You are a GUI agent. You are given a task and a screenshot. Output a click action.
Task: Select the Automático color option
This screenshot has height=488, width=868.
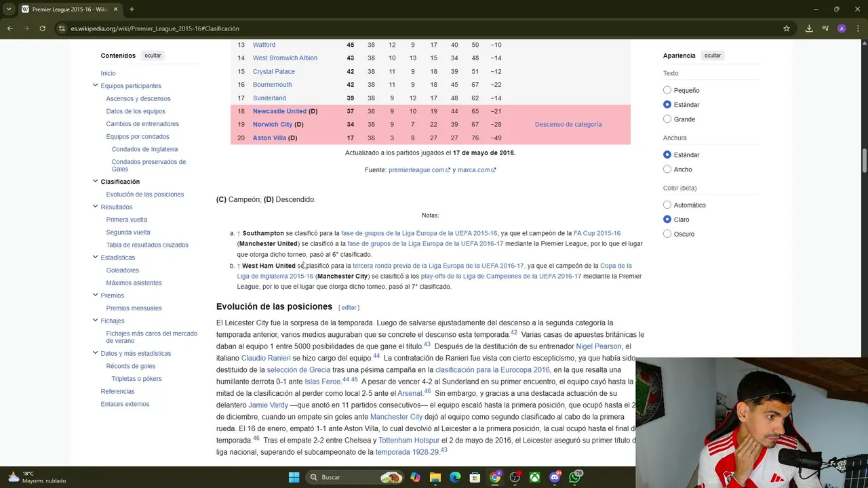667,205
